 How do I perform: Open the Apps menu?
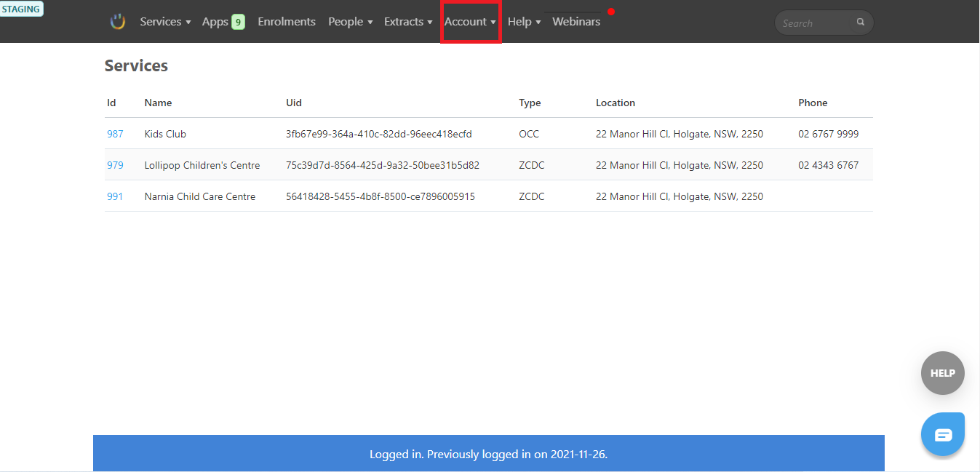tap(215, 22)
